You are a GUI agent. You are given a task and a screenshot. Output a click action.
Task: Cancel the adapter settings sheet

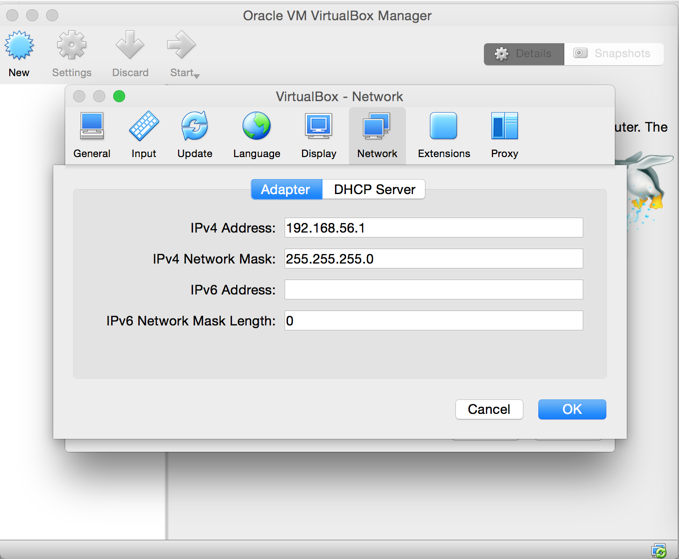[489, 409]
